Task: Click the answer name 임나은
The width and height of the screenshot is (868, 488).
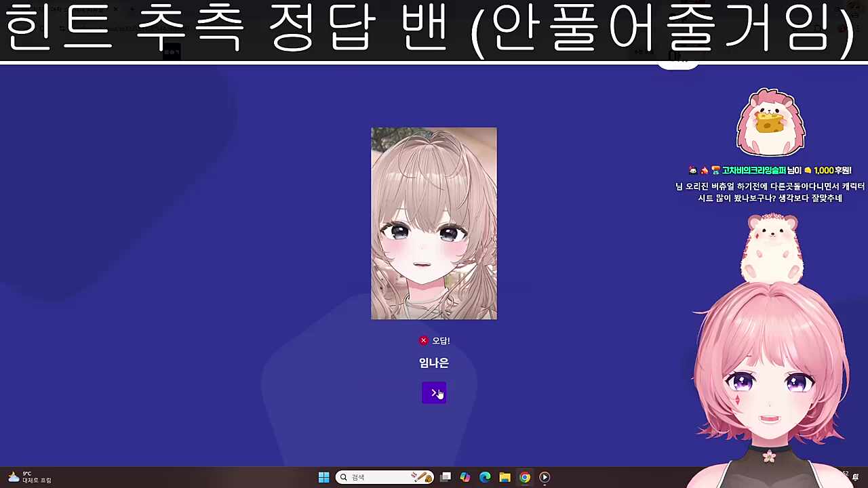Action: [434, 363]
